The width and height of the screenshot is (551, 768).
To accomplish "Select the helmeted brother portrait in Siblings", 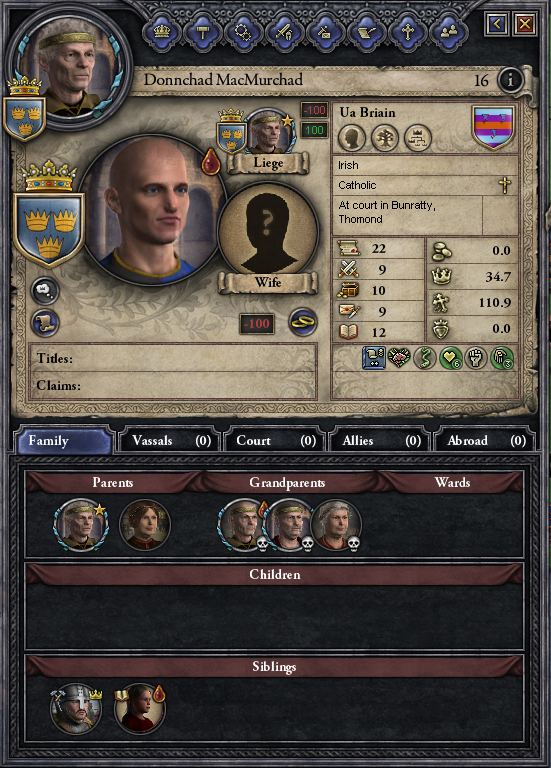I will pos(76,709).
